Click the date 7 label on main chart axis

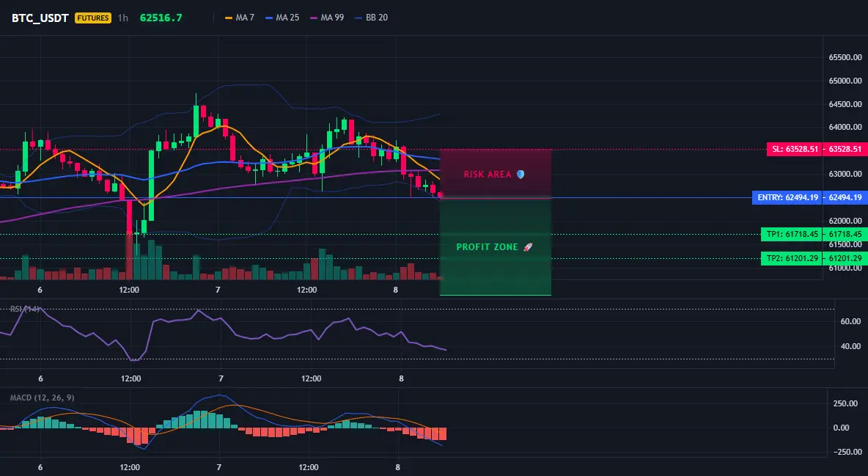(218, 290)
